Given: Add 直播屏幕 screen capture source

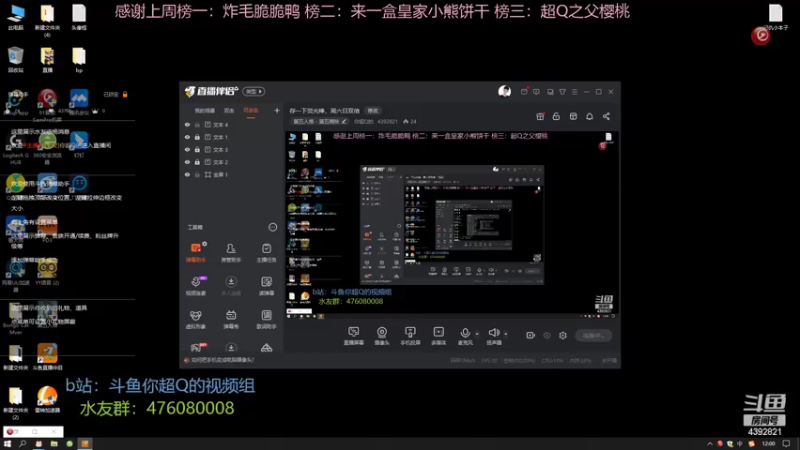Looking at the screenshot, I should click(354, 336).
